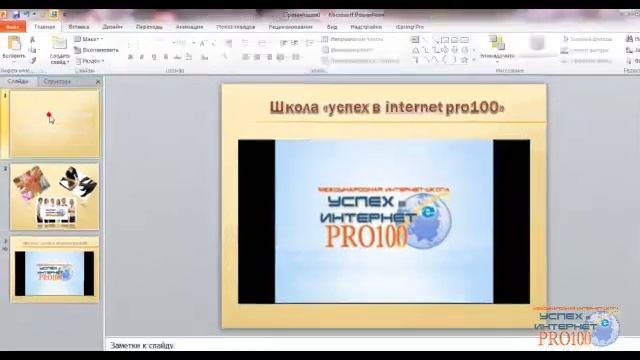Switch to the iSpring Pro ribbon tab
This screenshot has width=640, height=360.
pyautogui.click(x=410, y=27)
